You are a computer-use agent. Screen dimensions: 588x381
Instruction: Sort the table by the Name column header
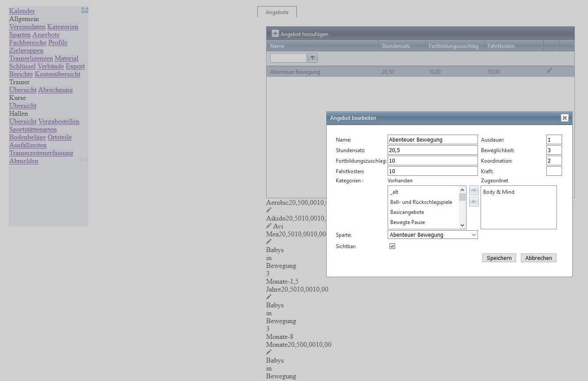pyautogui.click(x=322, y=46)
